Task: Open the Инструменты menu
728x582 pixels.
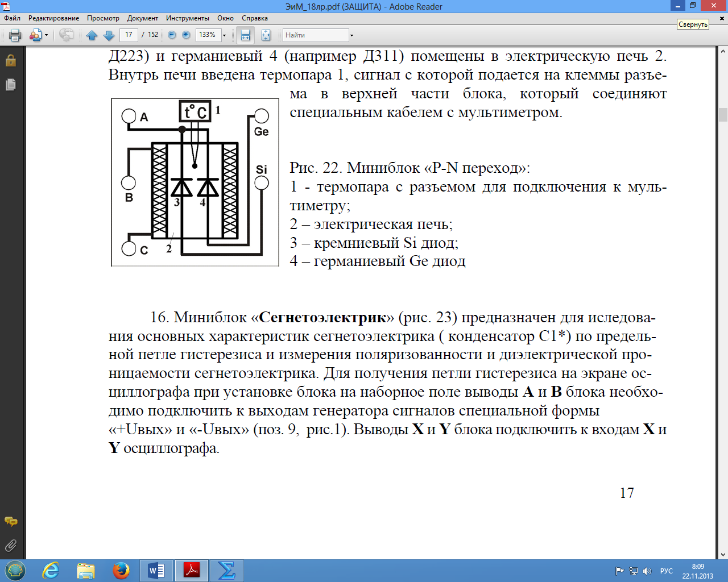Action: click(188, 18)
